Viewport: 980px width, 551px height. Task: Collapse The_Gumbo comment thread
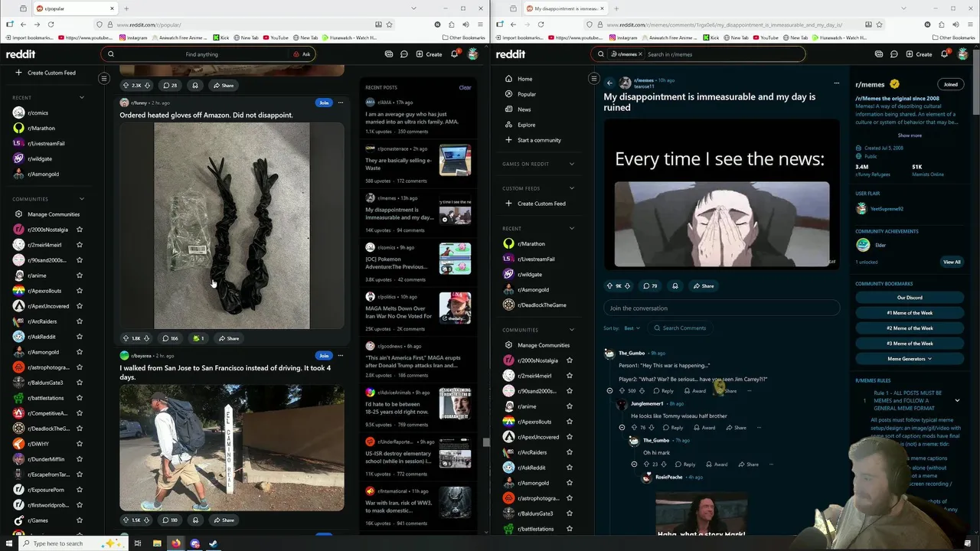point(609,391)
